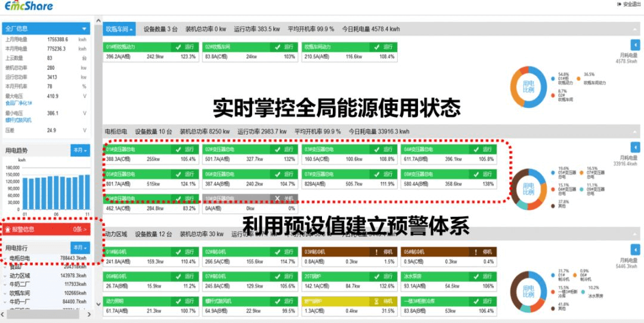This screenshot has height=323, width=644.
Task: Click the running checkmark on 01#变压器总电 card
Action: pyautogui.click(x=178, y=150)
